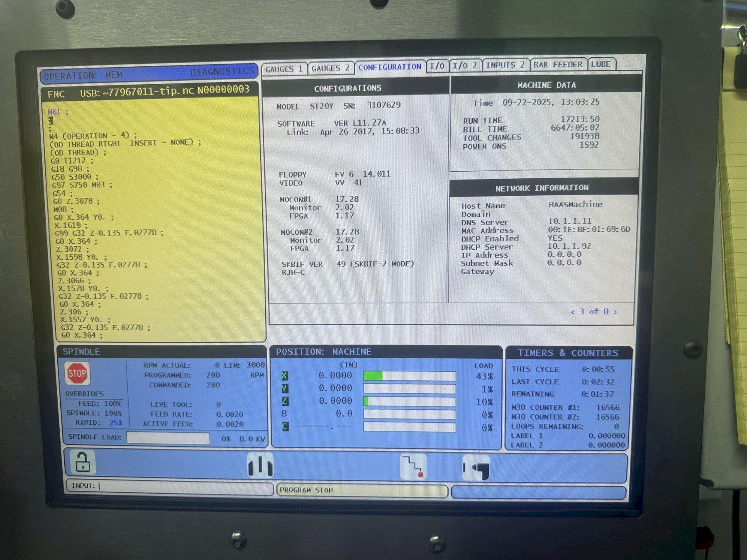This screenshot has width=747, height=560.
Task: Switch to the GAUGES 1 tab
Action: [x=284, y=69]
